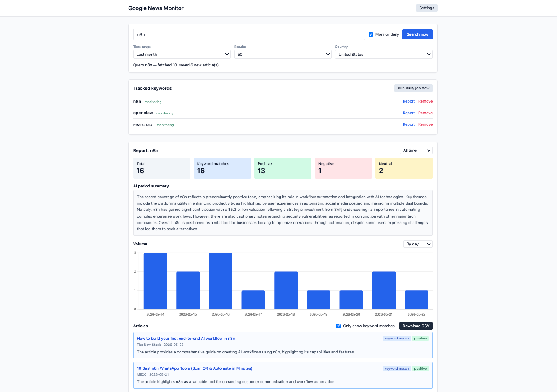The width and height of the screenshot is (557, 392).
Task: Click the monitoring status next to searchapi
Action: (165, 125)
